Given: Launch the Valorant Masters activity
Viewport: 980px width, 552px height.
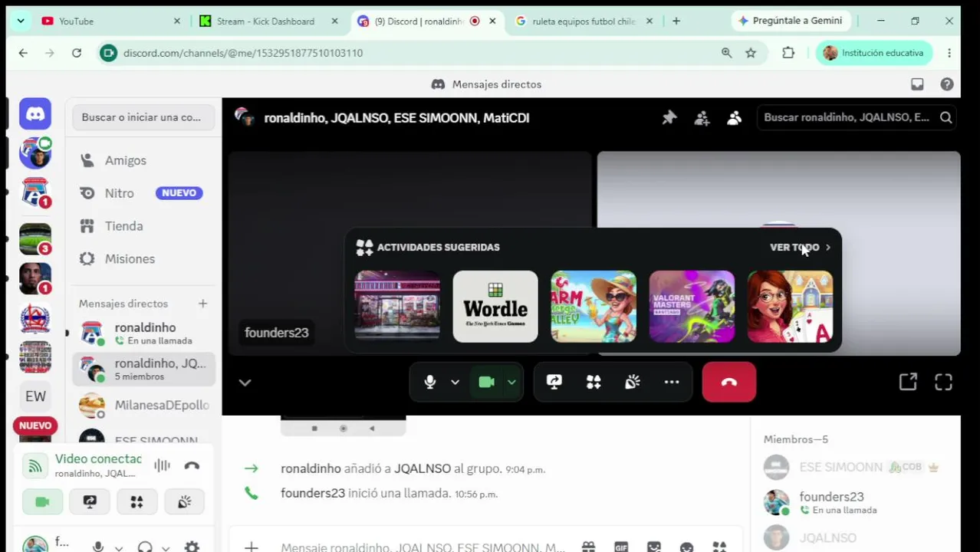Looking at the screenshot, I should pos(692,306).
